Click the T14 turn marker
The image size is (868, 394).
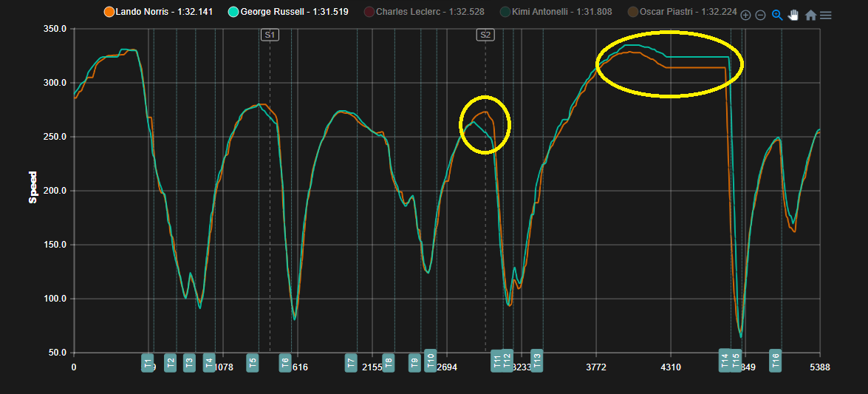(x=725, y=361)
